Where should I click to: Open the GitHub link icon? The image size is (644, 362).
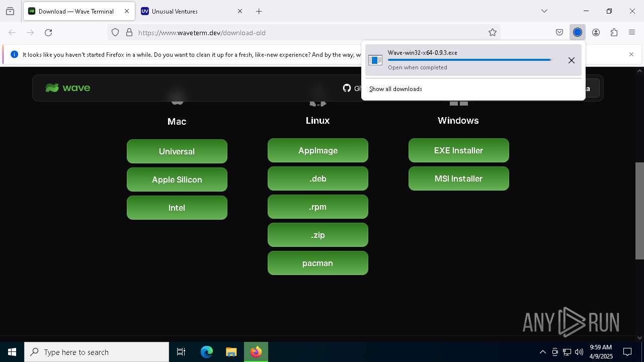[x=347, y=88]
